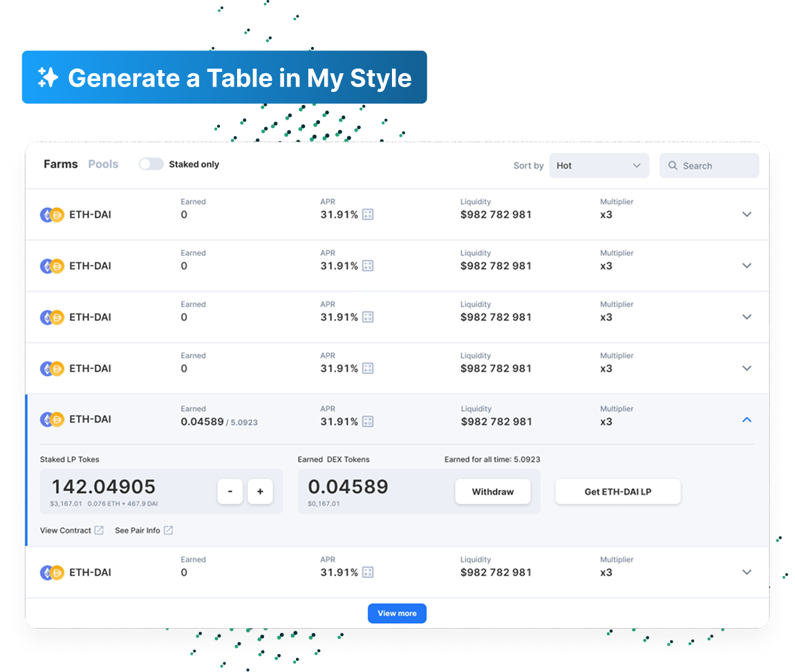Click APR calculator icon in expanded row
This screenshot has width=795, height=672.
[x=368, y=422]
